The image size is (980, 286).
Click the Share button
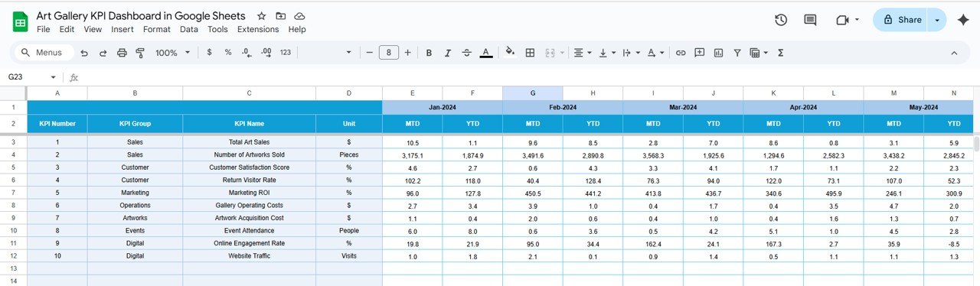point(901,20)
